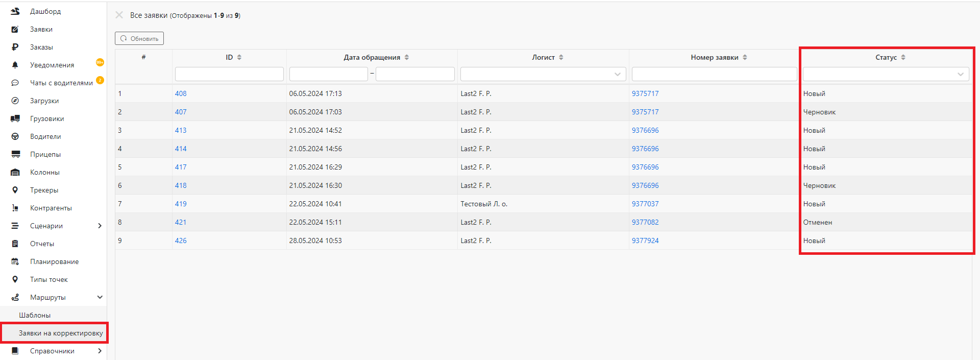Click the ruble icon for Заказы
980x360 pixels.
click(x=15, y=47)
